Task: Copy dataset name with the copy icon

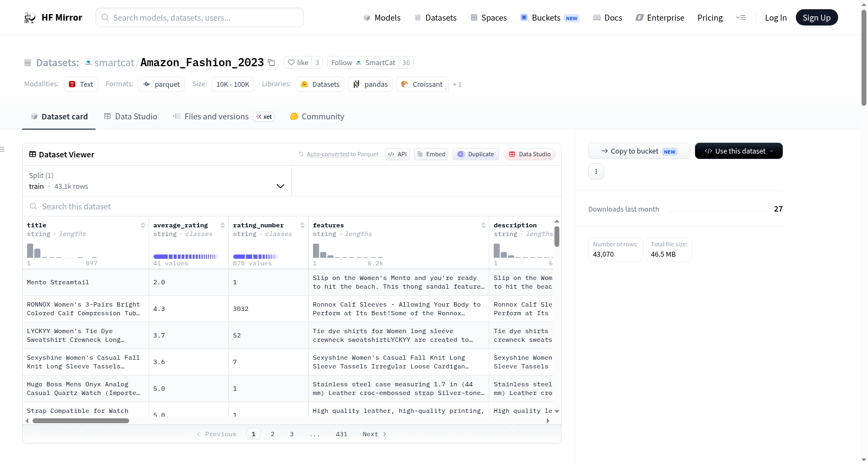Action: 272,62
